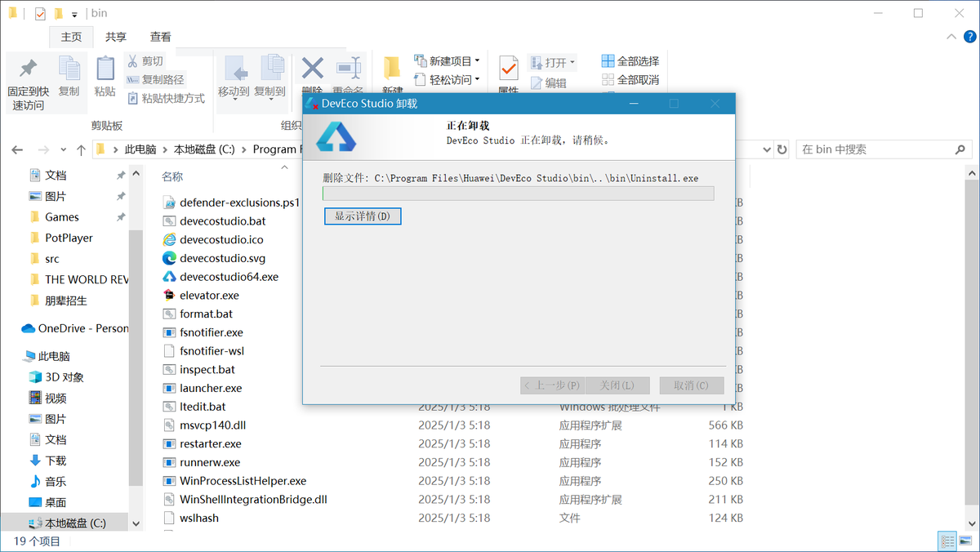Screen dimensions: 980x552
Task: Click Edit in the ribbon
Action: (x=549, y=82)
